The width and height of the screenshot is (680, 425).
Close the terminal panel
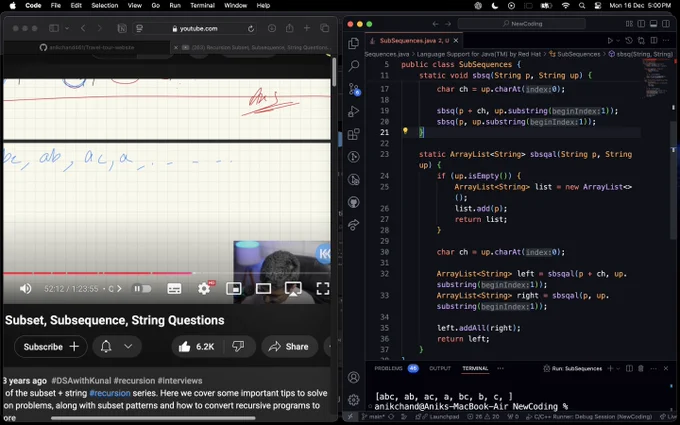coord(666,368)
